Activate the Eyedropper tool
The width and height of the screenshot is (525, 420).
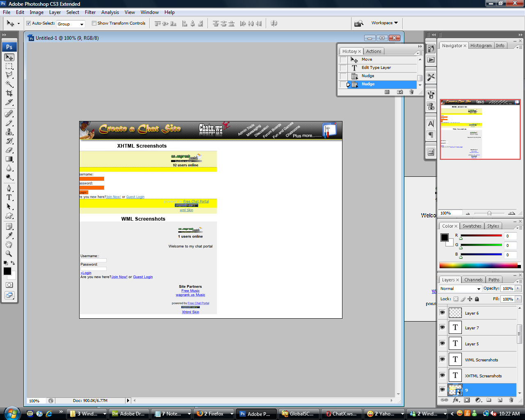[x=9, y=235]
